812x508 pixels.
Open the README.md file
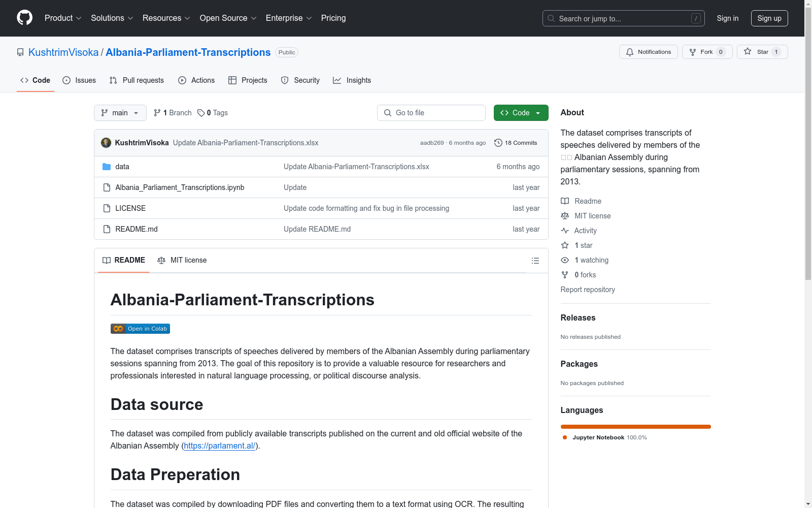coord(137,229)
